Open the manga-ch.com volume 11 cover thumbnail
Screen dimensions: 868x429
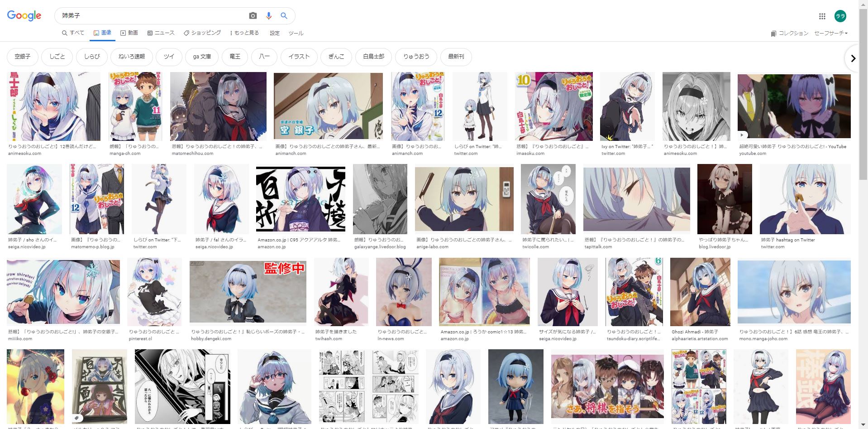point(135,106)
